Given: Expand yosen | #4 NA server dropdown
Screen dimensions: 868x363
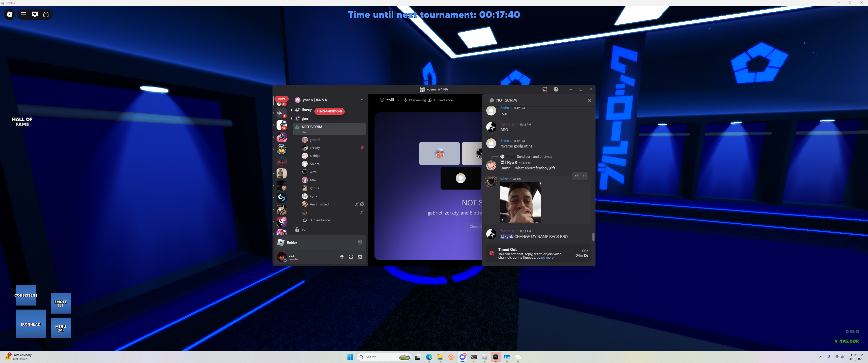Looking at the screenshot, I should tap(362, 100).
